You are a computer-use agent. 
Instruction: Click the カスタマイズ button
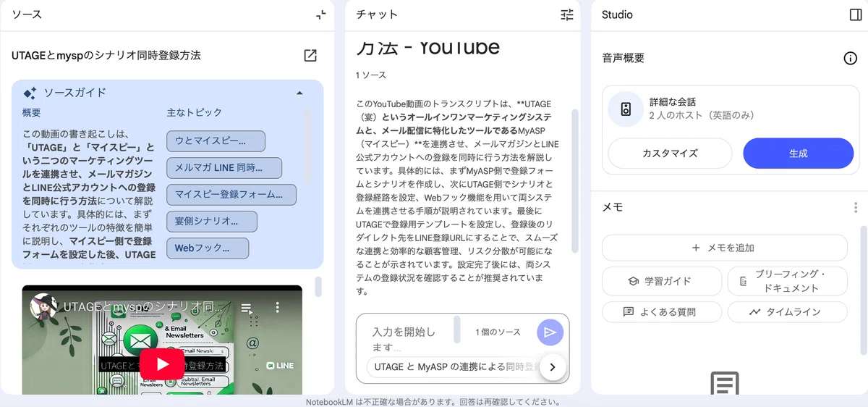(x=670, y=154)
